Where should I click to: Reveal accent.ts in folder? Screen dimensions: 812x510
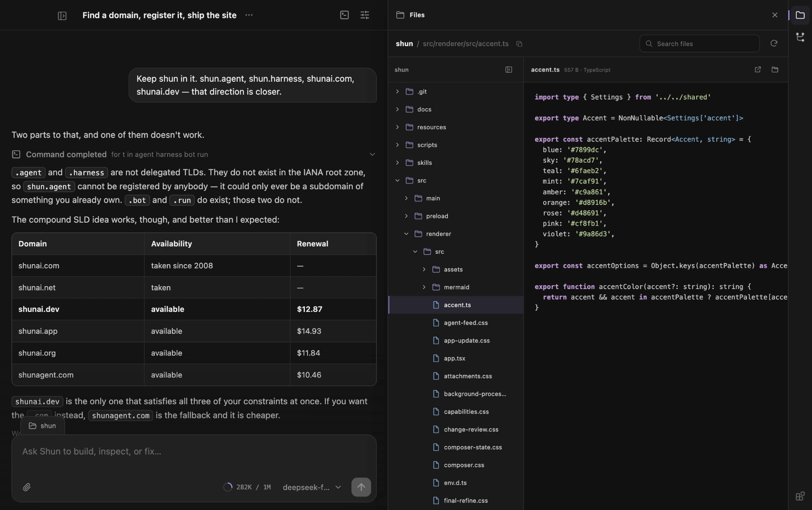[775, 69]
